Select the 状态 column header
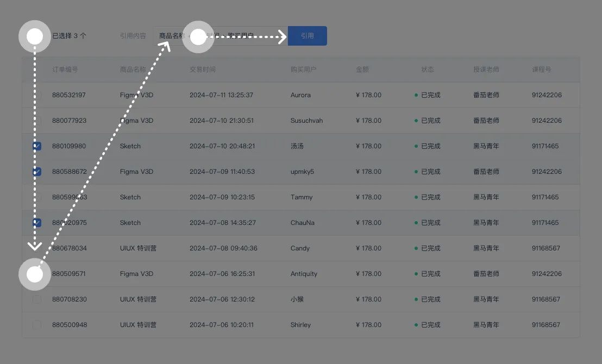602x364 pixels. 427,70
